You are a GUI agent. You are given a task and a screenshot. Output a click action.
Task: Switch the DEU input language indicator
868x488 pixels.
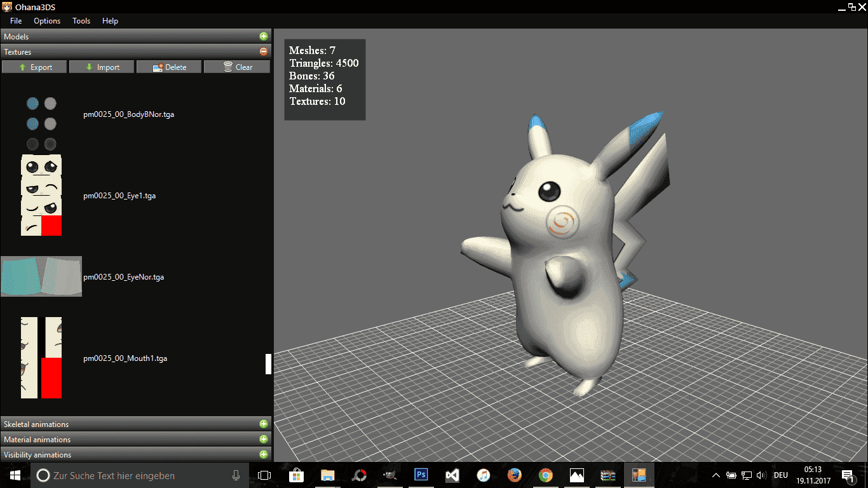[781, 475]
